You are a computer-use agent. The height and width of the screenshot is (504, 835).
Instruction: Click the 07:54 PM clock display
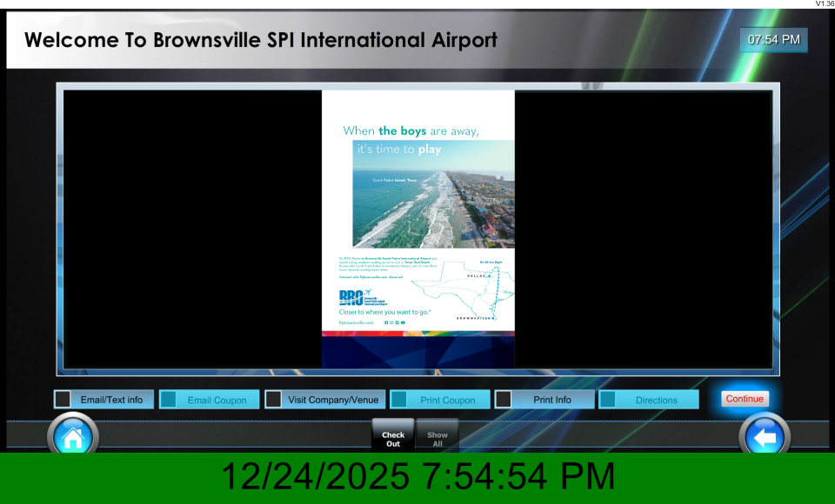click(773, 40)
